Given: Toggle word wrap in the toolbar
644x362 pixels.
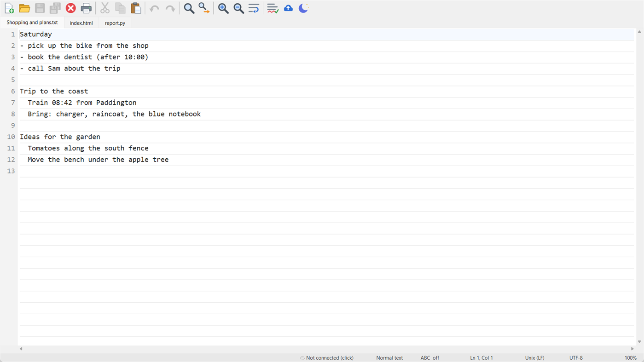Looking at the screenshot, I should (x=254, y=8).
